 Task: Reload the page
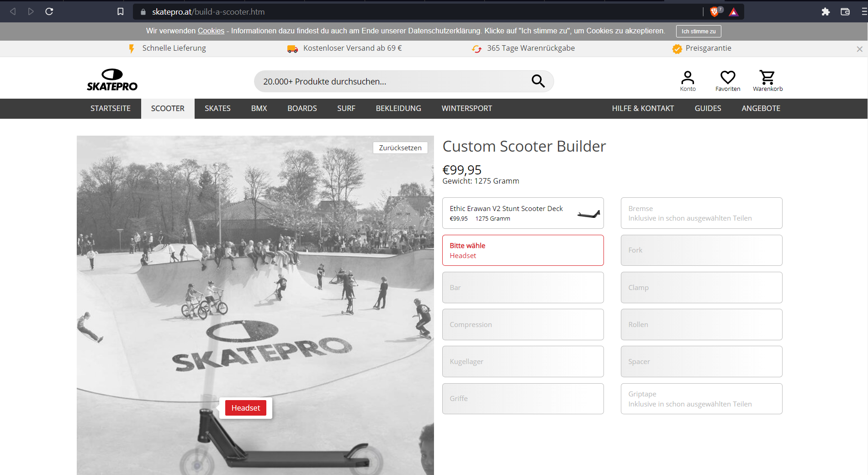49,11
